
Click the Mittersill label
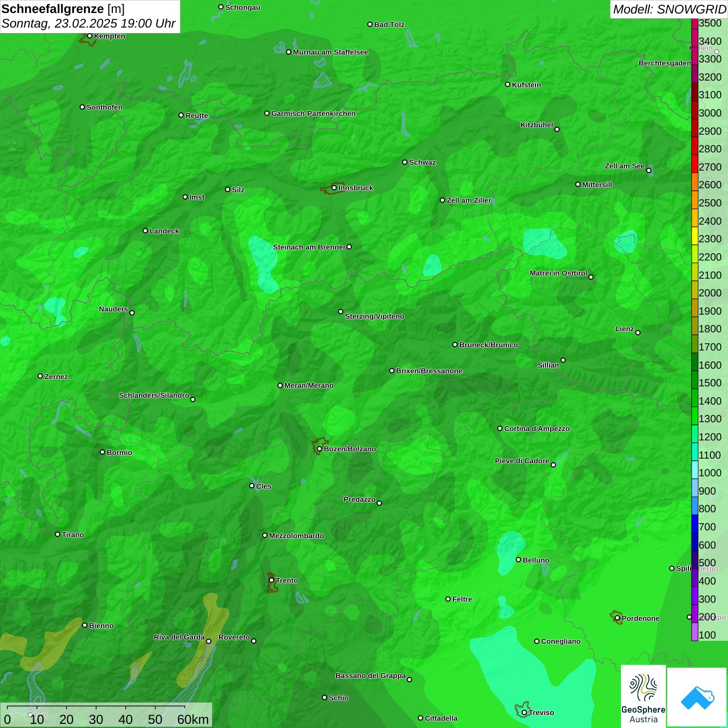597,185
